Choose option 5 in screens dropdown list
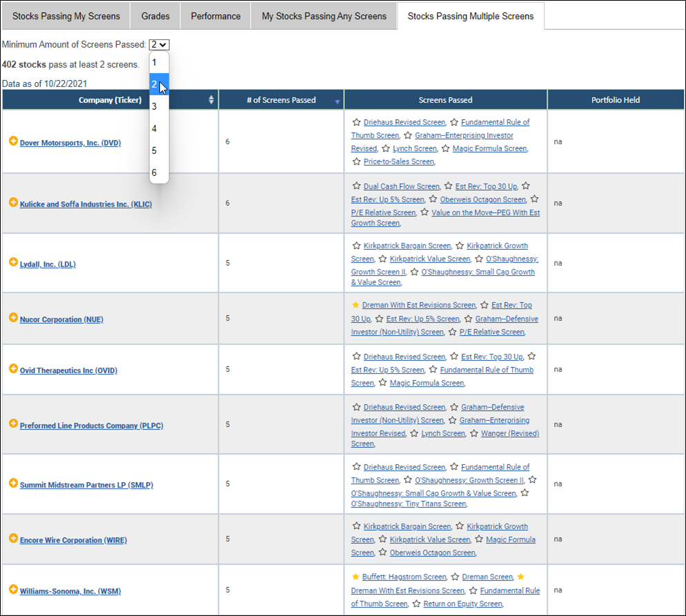Viewport: 686px width, 616px height. coord(159,150)
